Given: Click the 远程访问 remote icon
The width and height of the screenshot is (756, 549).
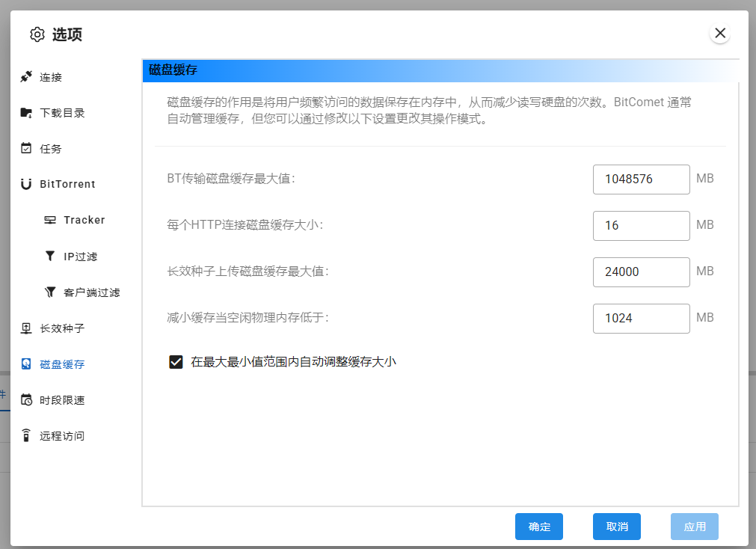Looking at the screenshot, I should [x=26, y=435].
